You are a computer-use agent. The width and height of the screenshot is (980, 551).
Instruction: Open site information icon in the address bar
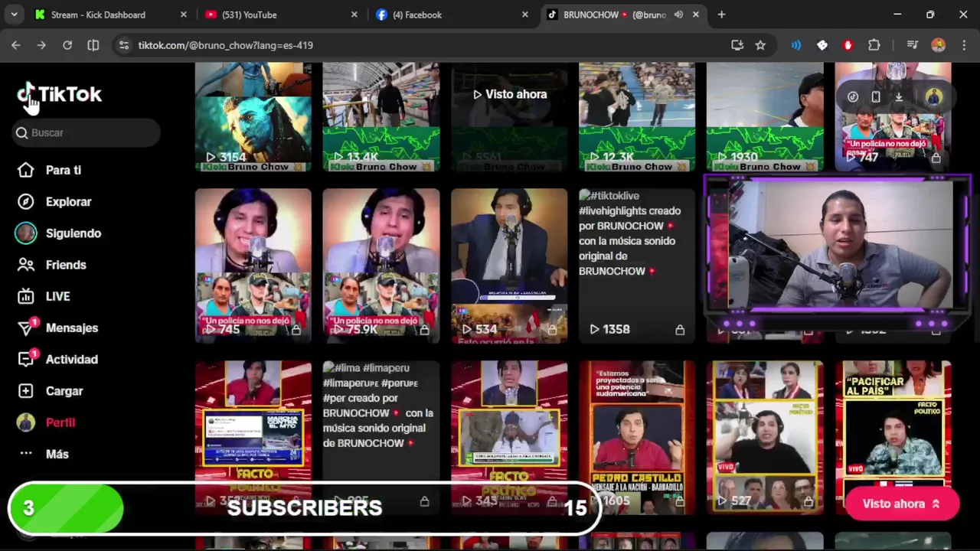tap(124, 45)
